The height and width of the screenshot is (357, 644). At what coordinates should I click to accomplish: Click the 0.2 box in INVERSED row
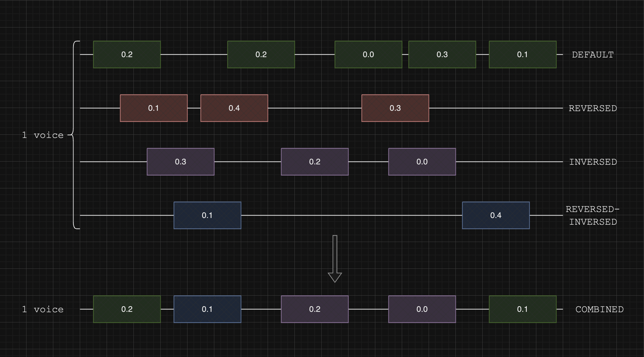point(315,162)
